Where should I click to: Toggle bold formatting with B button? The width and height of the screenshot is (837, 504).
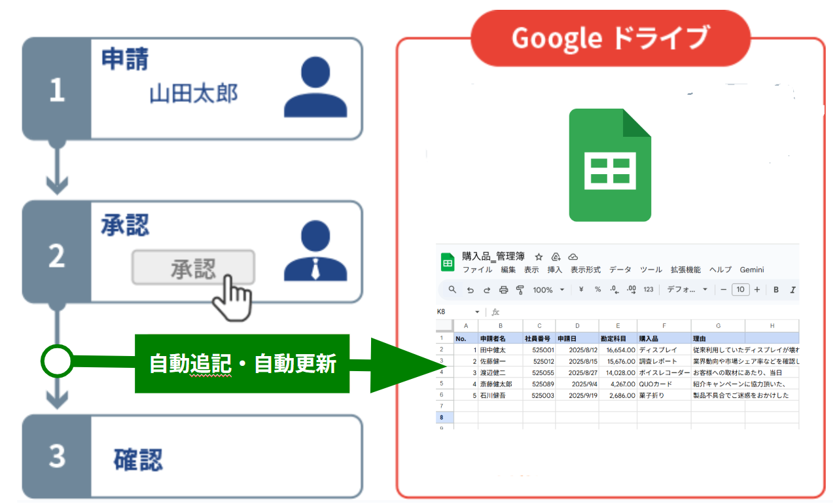776,290
